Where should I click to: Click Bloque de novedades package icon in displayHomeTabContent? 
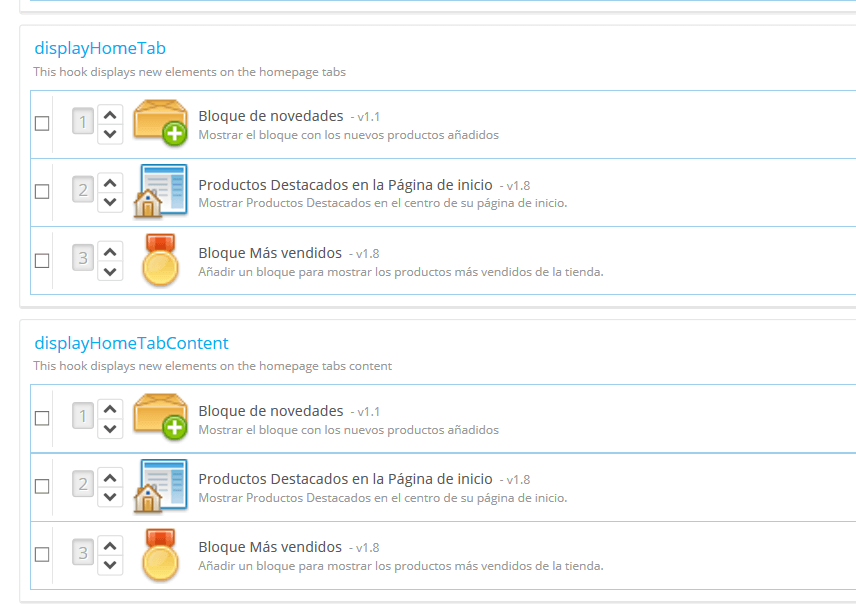pyautogui.click(x=160, y=417)
